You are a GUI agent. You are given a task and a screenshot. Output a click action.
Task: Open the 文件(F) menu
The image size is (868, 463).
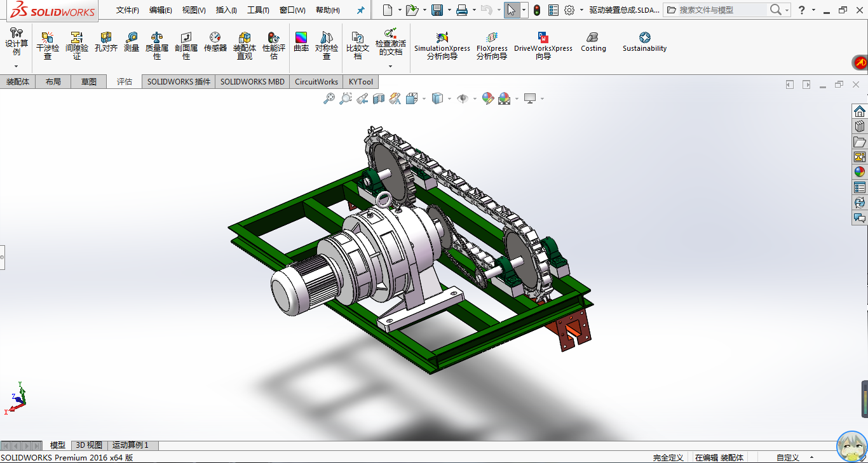click(128, 10)
